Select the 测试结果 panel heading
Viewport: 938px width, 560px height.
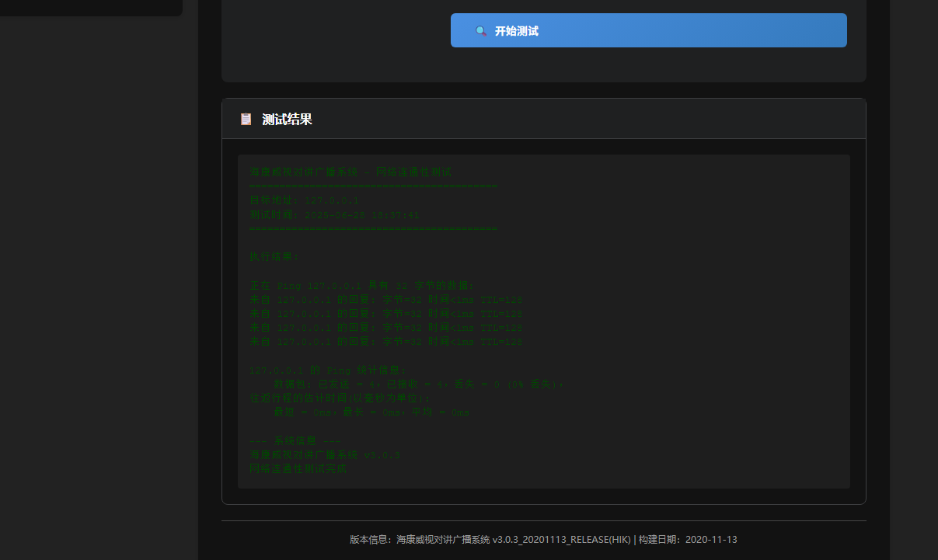coord(287,120)
